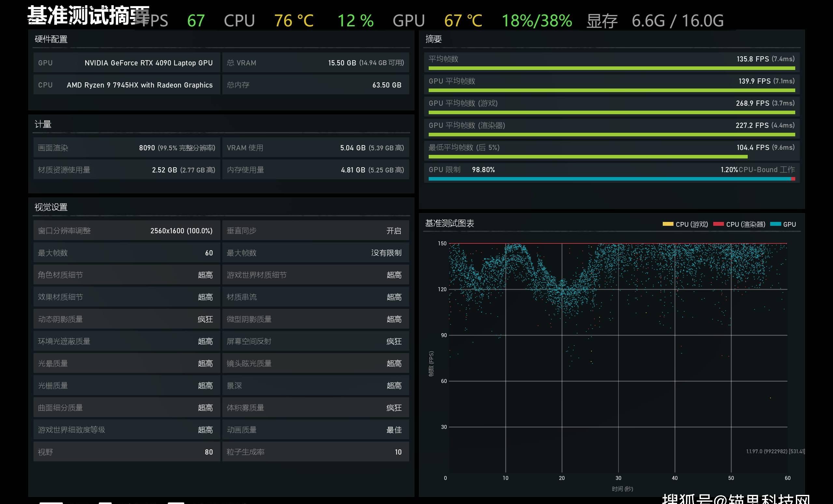Click the 光晕质量 row
833x504 pixels.
[x=127, y=363]
